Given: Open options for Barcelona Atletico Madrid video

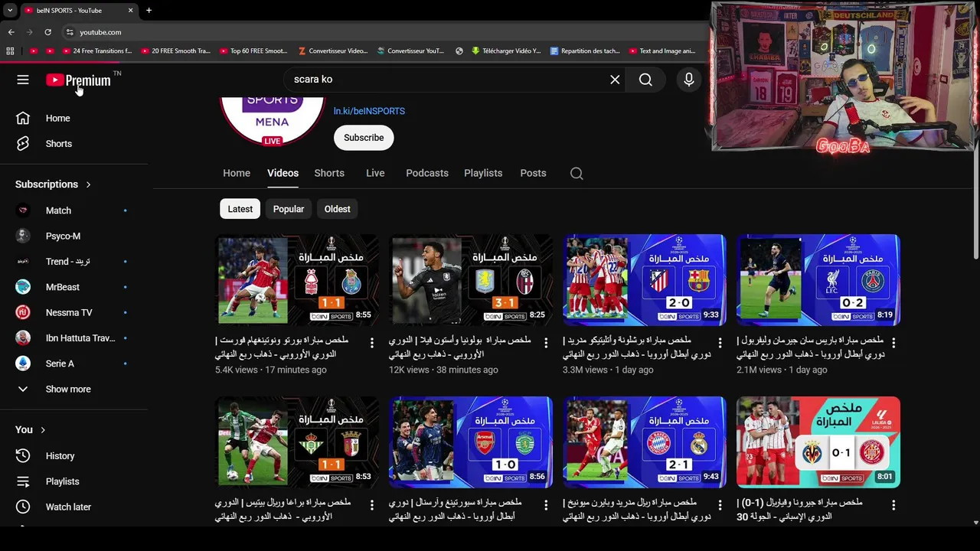Looking at the screenshot, I should [x=720, y=343].
